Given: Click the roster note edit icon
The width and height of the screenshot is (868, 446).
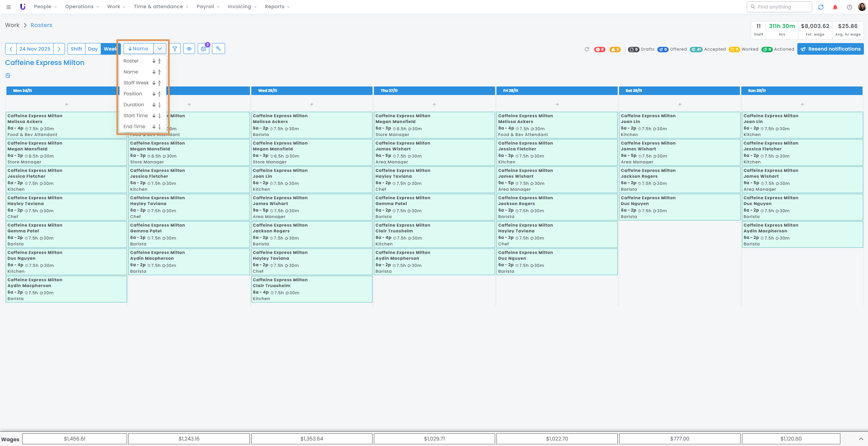Looking at the screenshot, I should (8, 76).
